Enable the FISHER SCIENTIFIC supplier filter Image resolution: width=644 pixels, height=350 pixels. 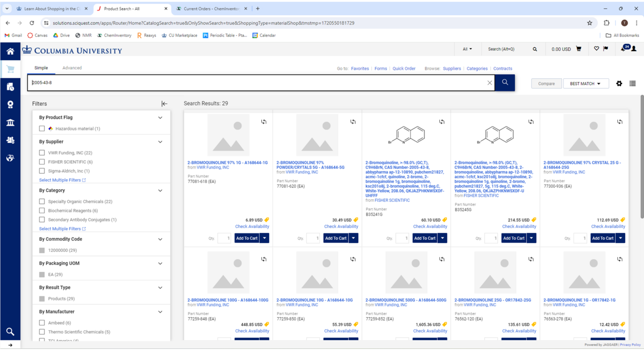click(x=42, y=162)
